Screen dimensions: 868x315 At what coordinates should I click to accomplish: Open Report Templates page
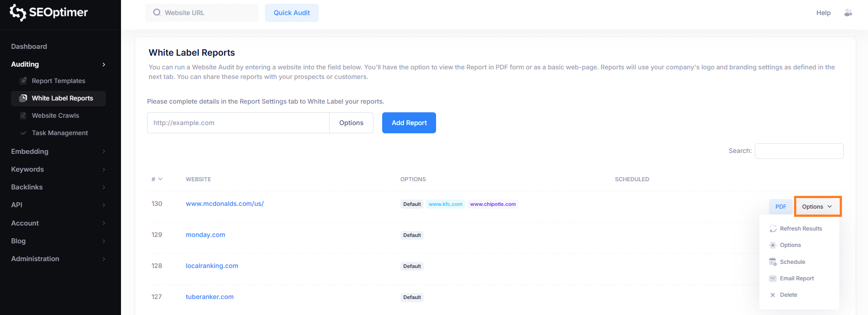pos(58,81)
